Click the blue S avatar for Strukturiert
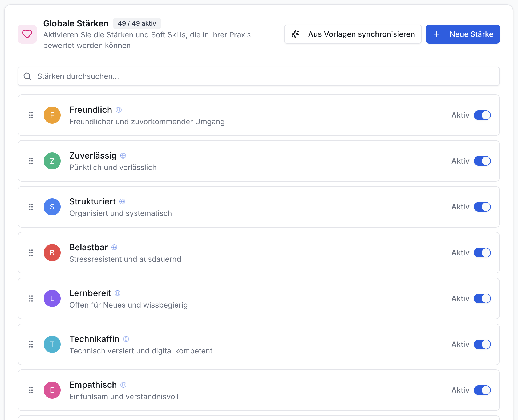 (x=52, y=207)
